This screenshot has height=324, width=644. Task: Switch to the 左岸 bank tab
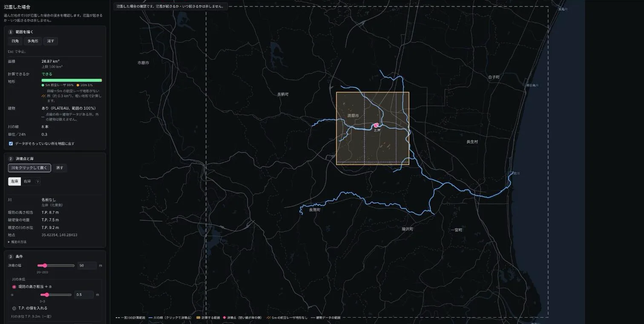coord(14,182)
